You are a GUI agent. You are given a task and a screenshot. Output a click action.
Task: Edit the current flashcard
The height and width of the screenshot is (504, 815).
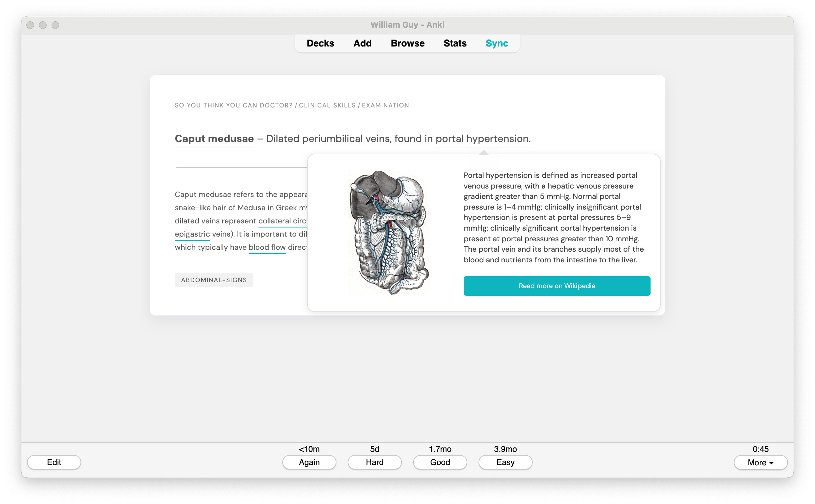point(54,462)
